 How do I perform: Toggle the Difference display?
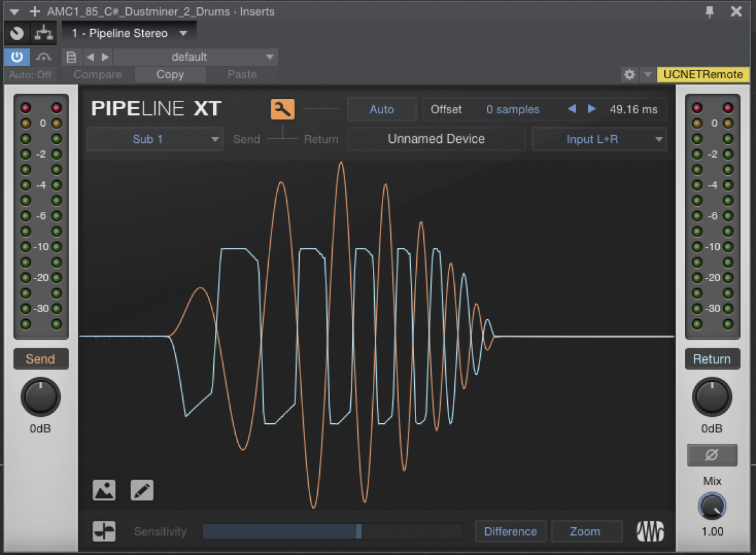coord(510,531)
